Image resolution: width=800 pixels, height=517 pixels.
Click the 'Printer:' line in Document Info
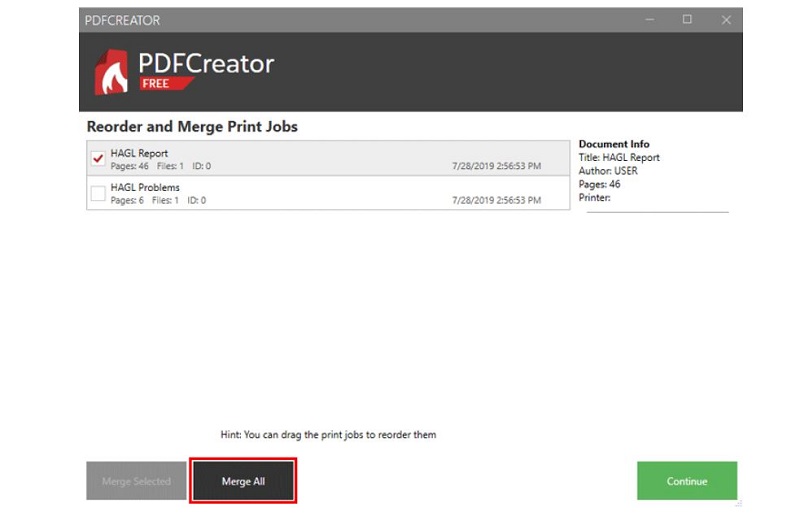[594, 198]
